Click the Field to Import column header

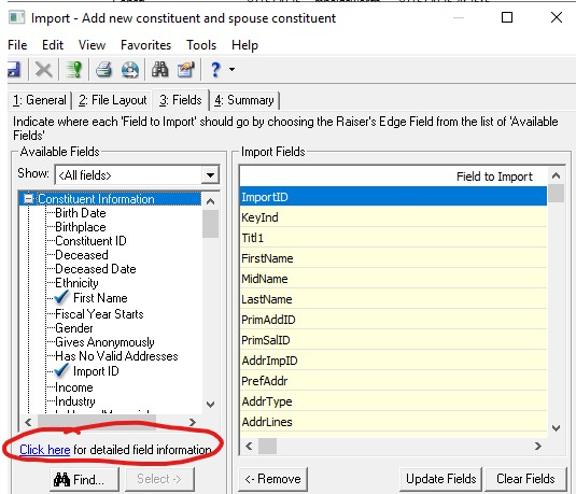393,176
